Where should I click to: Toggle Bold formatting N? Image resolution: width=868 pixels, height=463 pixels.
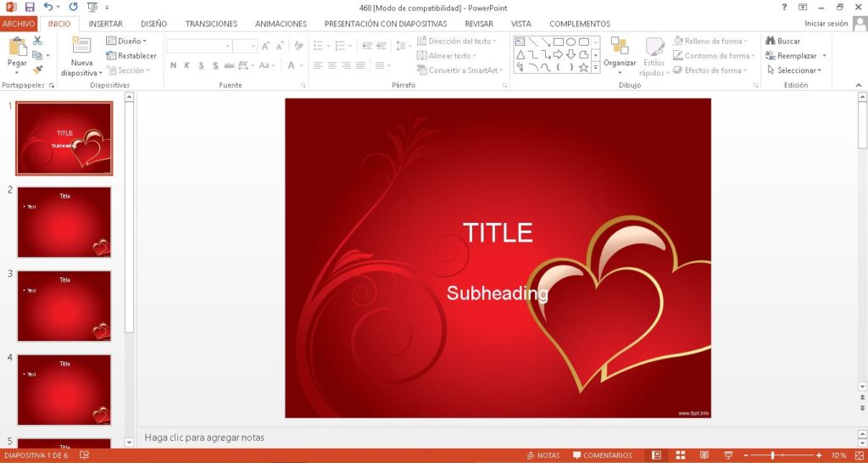pos(173,65)
